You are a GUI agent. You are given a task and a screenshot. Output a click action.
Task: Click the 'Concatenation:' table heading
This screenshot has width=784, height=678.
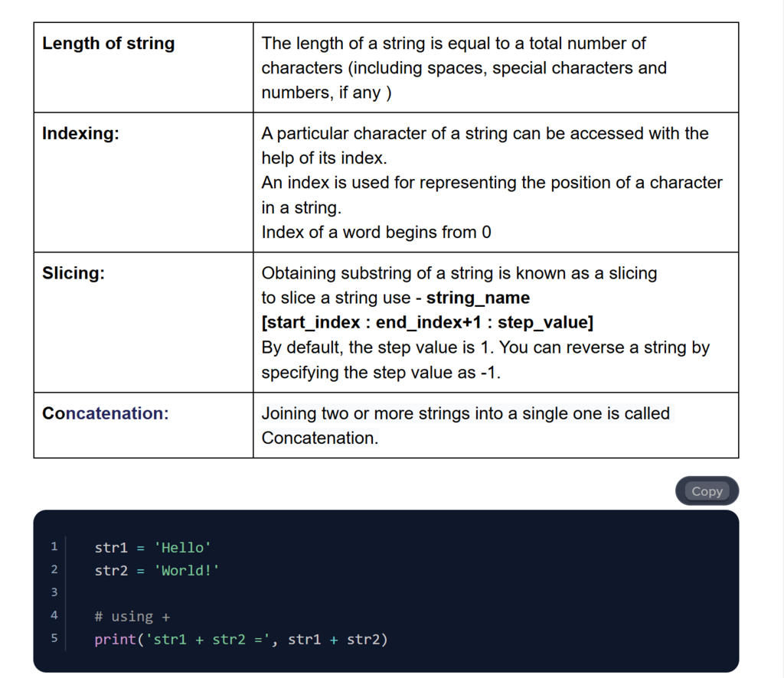(x=105, y=413)
